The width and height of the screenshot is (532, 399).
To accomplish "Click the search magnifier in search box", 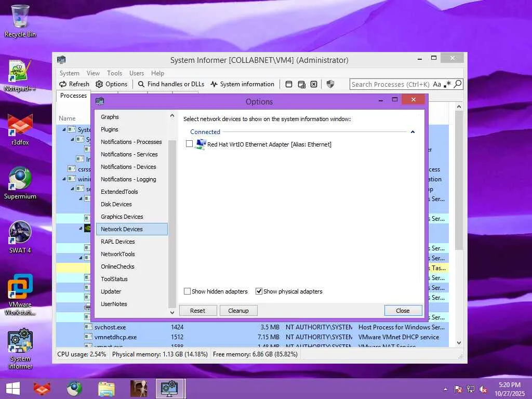I will coord(458,84).
